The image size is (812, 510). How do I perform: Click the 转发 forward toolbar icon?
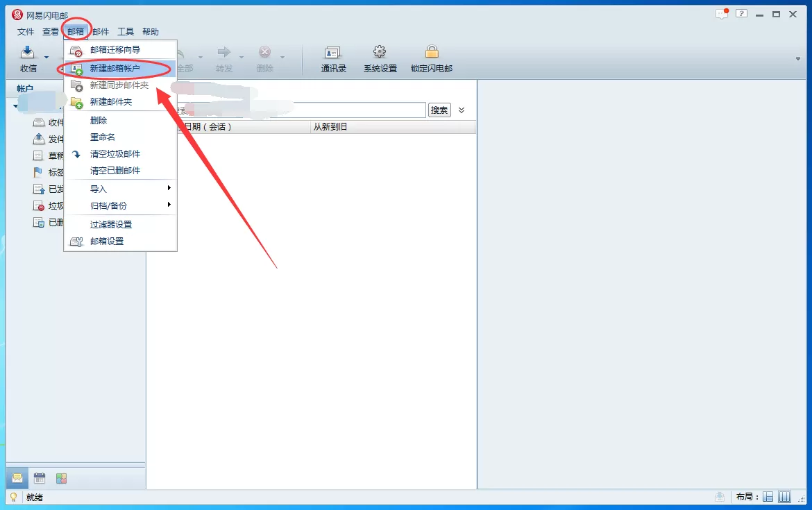223,52
